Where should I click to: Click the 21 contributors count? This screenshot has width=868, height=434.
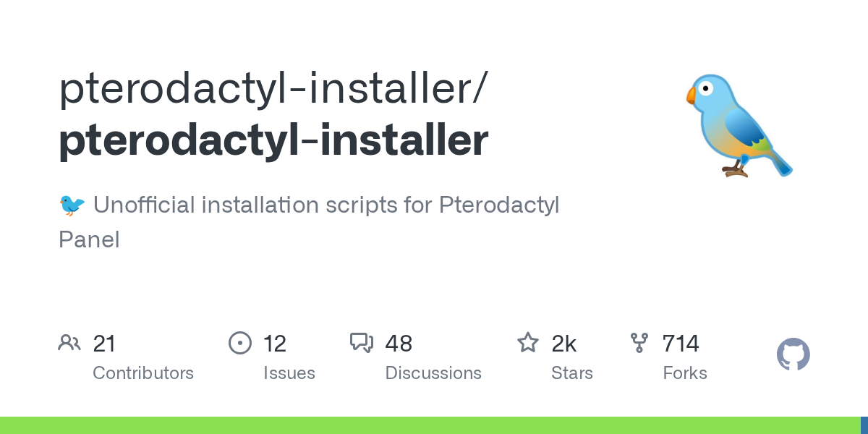click(x=105, y=344)
